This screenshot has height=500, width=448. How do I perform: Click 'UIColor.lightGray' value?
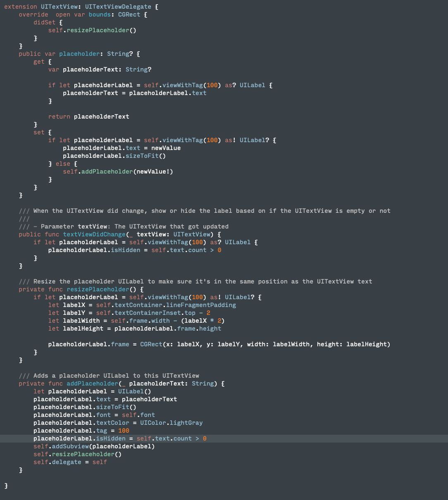click(x=172, y=423)
